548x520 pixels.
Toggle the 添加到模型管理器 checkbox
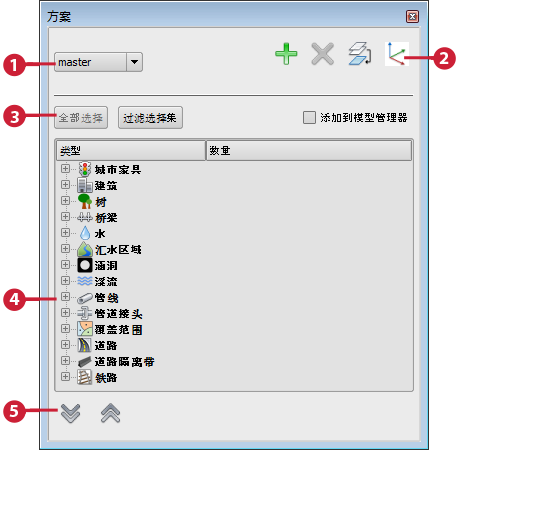tap(309, 117)
